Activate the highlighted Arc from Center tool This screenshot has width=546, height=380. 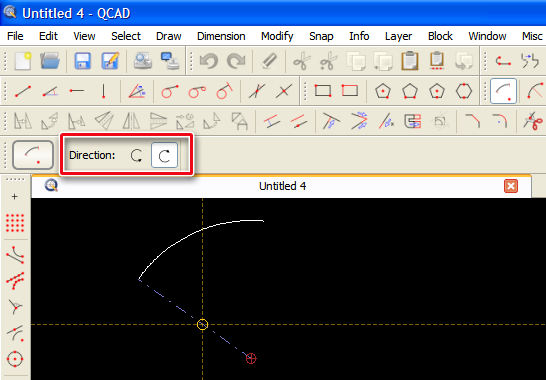[x=503, y=91]
